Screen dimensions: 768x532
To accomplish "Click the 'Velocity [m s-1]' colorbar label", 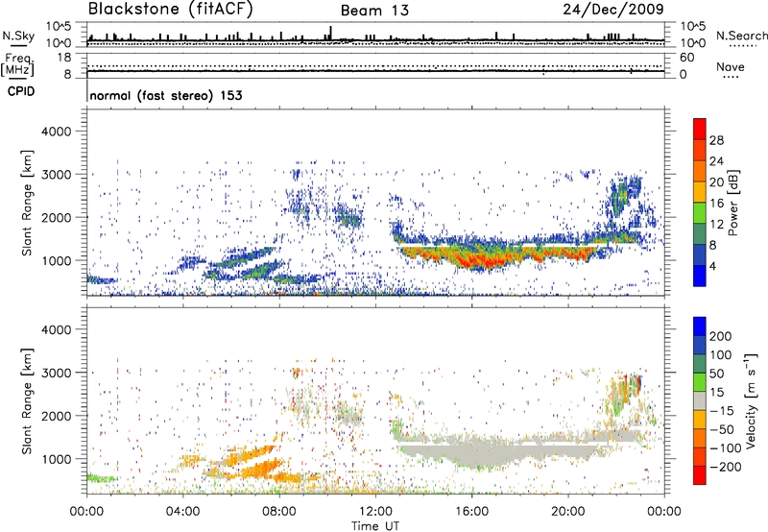I will [751, 400].
